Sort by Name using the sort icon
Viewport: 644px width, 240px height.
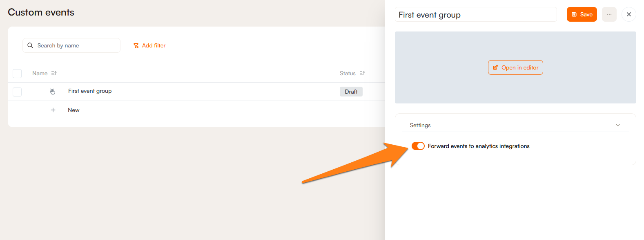pyautogui.click(x=54, y=73)
